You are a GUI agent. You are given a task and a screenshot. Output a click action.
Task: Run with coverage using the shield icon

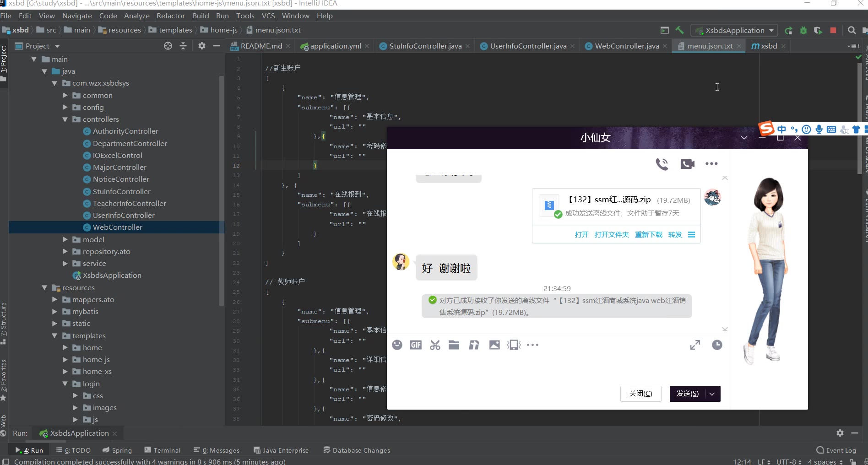pos(818,30)
